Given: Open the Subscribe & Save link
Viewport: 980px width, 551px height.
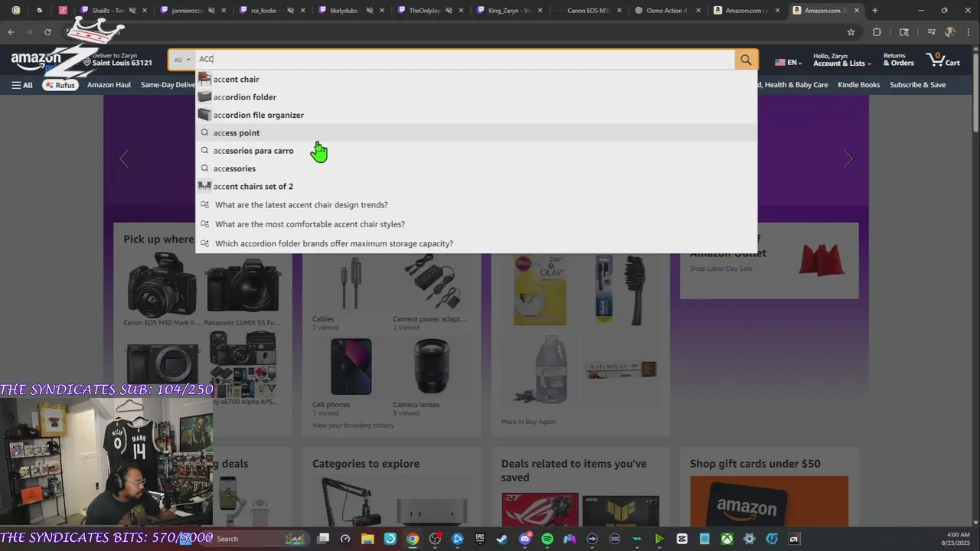Looking at the screenshot, I should (917, 85).
